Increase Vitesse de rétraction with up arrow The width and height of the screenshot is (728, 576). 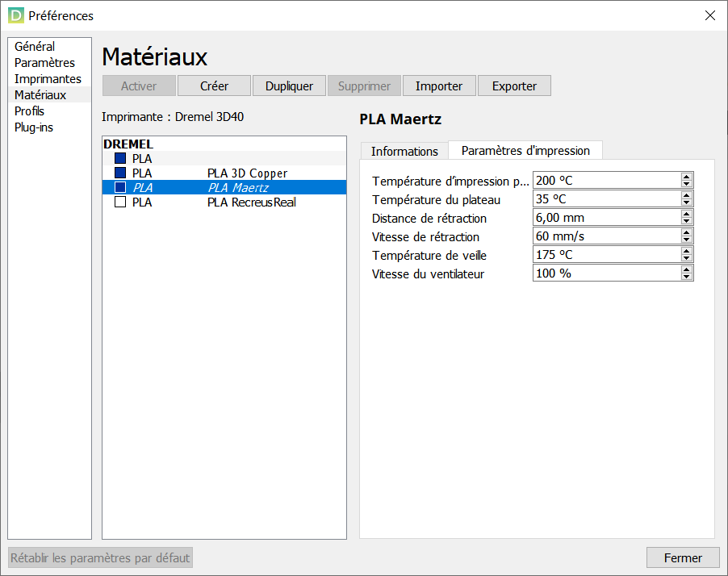tap(687, 232)
